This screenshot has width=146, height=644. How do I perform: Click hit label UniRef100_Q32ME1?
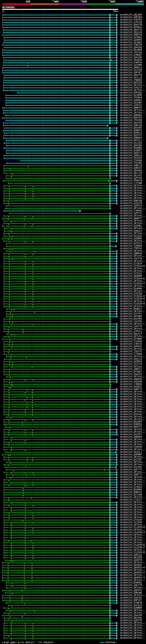tap(131, 226)
